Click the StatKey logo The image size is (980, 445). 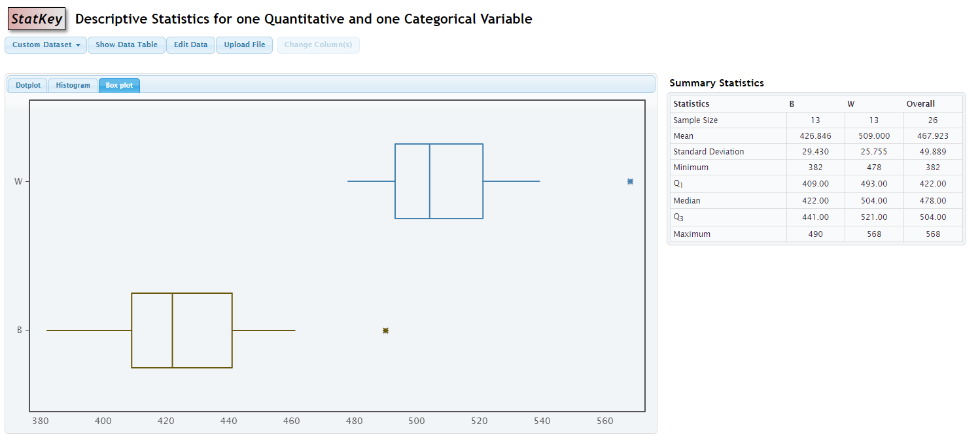tap(36, 19)
